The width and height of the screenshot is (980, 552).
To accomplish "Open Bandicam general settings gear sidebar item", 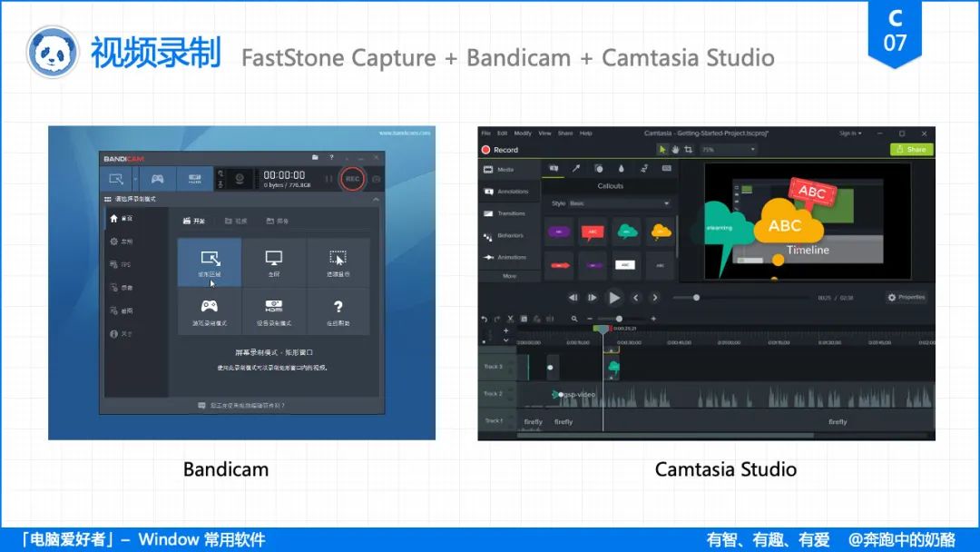I will tap(122, 241).
